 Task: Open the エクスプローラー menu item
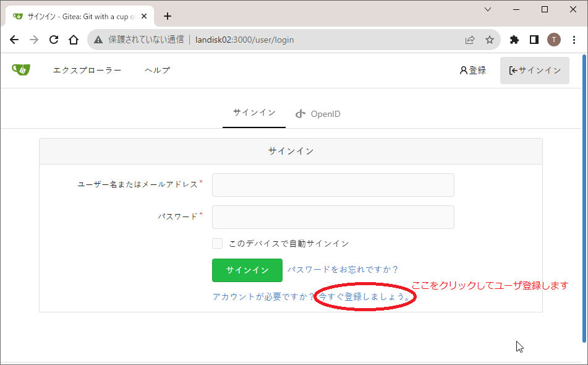pyautogui.click(x=87, y=71)
